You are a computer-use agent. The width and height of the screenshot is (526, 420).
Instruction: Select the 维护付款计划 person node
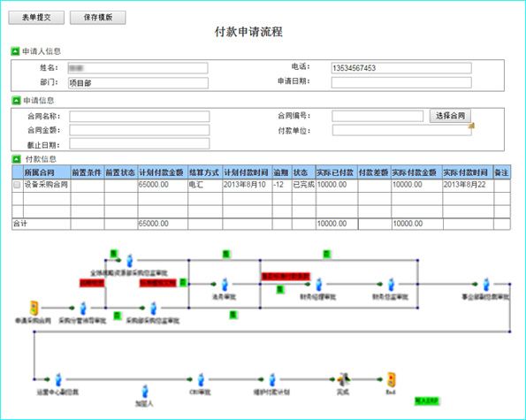pos(272,379)
